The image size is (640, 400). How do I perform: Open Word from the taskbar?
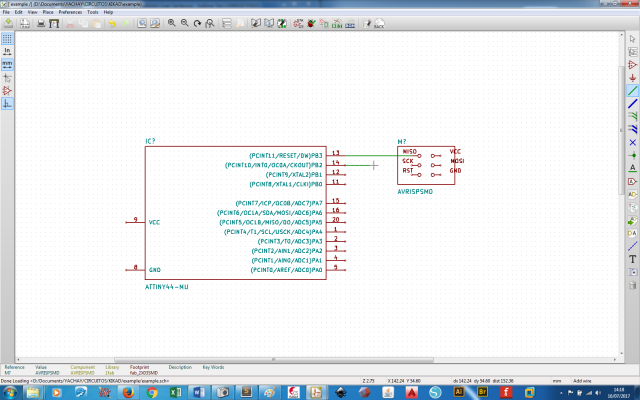[199, 393]
